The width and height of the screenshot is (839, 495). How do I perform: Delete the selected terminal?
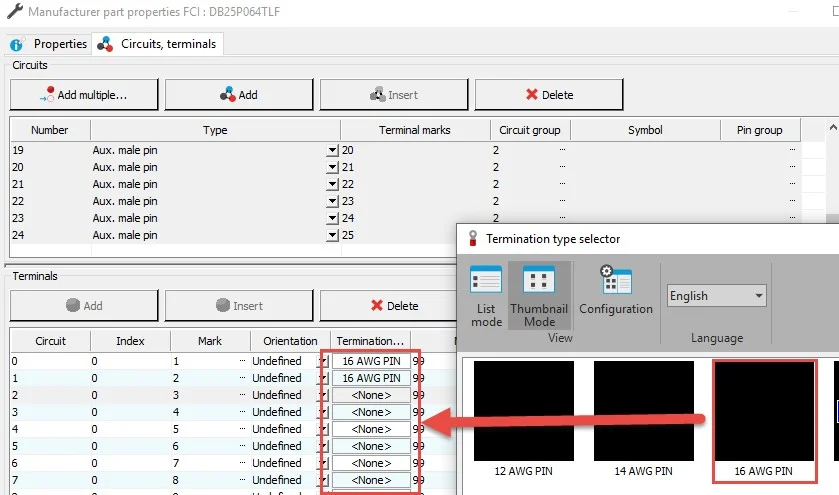click(394, 306)
